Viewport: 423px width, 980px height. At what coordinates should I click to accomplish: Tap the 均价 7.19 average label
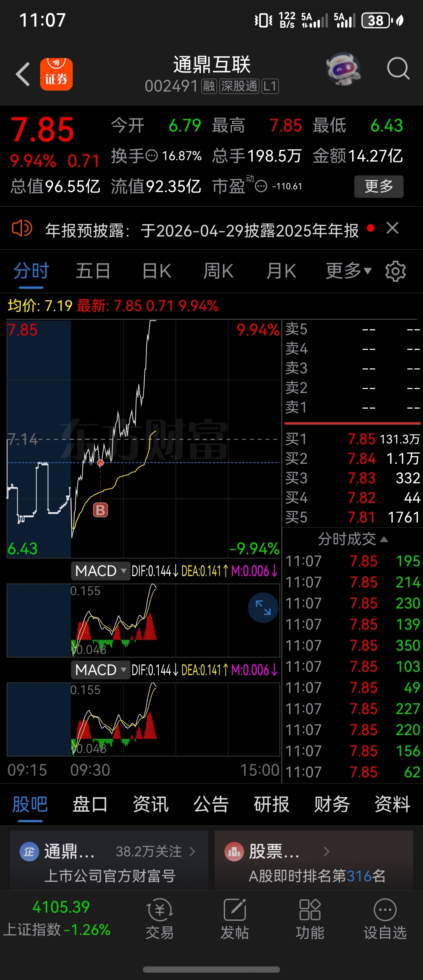40,306
